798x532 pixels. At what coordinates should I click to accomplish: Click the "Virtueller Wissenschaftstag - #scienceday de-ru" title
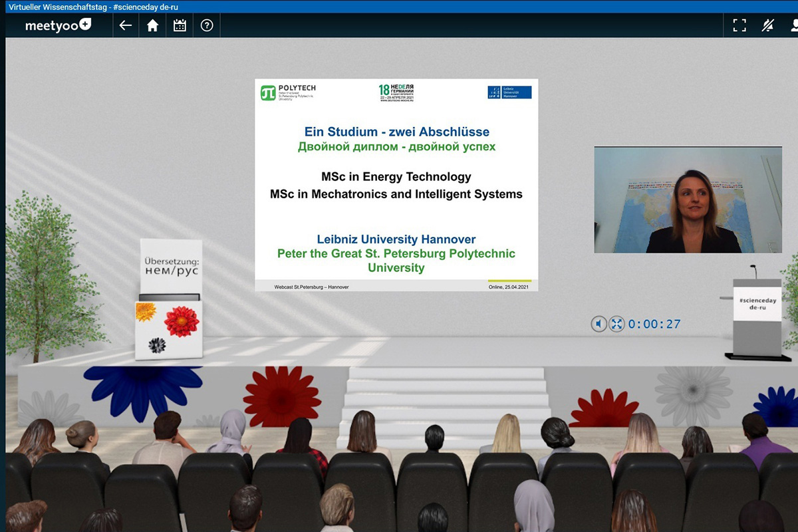coord(93,7)
